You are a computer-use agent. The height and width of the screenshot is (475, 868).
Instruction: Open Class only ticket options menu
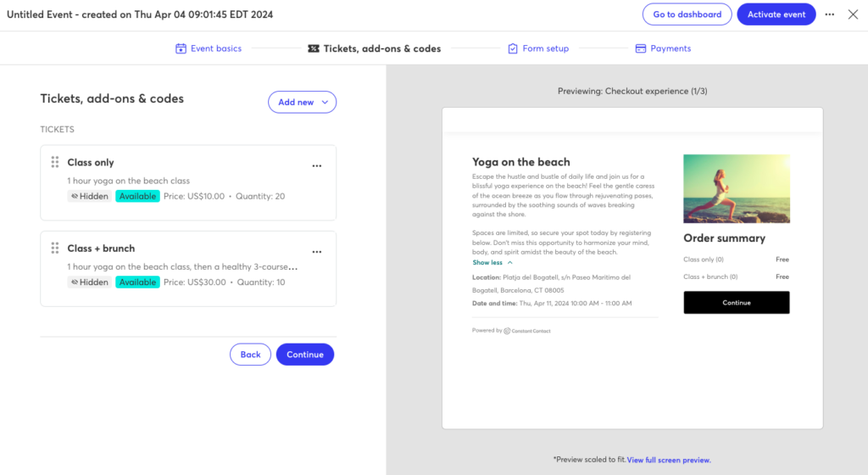tap(317, 166)
